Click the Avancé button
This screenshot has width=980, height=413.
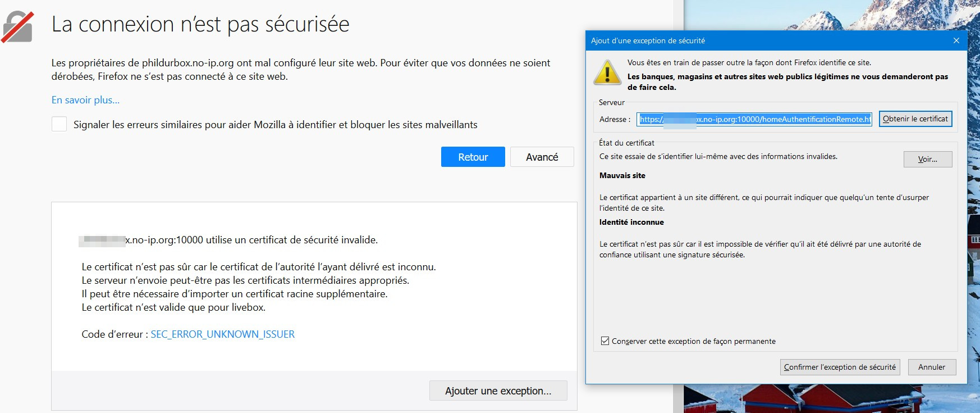click(x=542, y=157)
